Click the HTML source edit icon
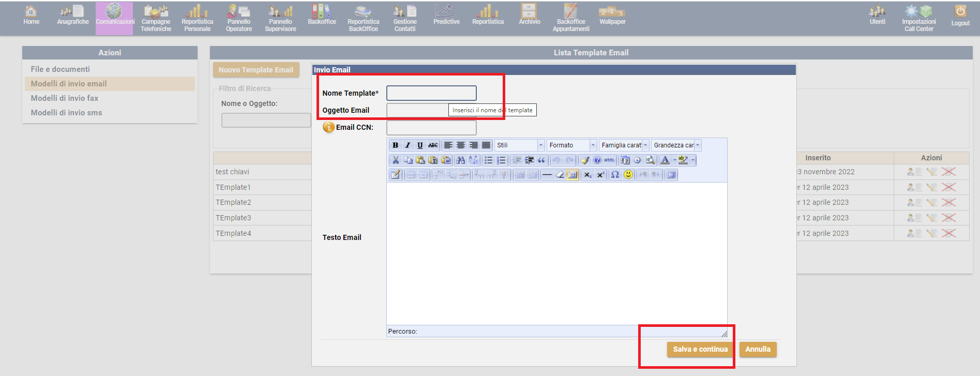 (610, 160)
